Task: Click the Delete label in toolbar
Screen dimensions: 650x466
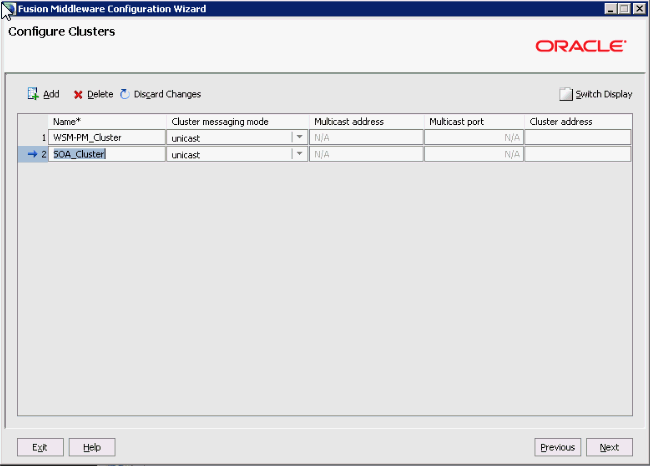Action: pyautogui.click(x=100, y=94)
